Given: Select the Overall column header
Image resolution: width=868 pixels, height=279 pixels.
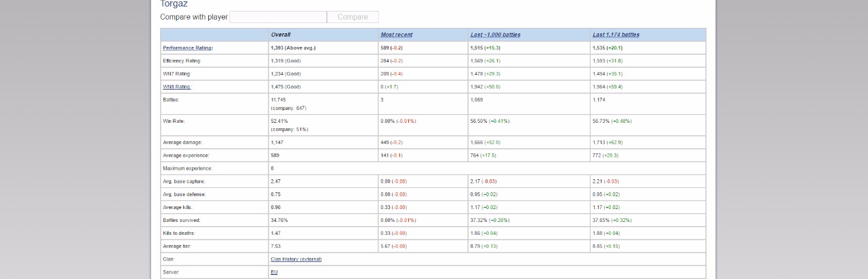Looking at the screenshot, I should [x=281, y=35].
